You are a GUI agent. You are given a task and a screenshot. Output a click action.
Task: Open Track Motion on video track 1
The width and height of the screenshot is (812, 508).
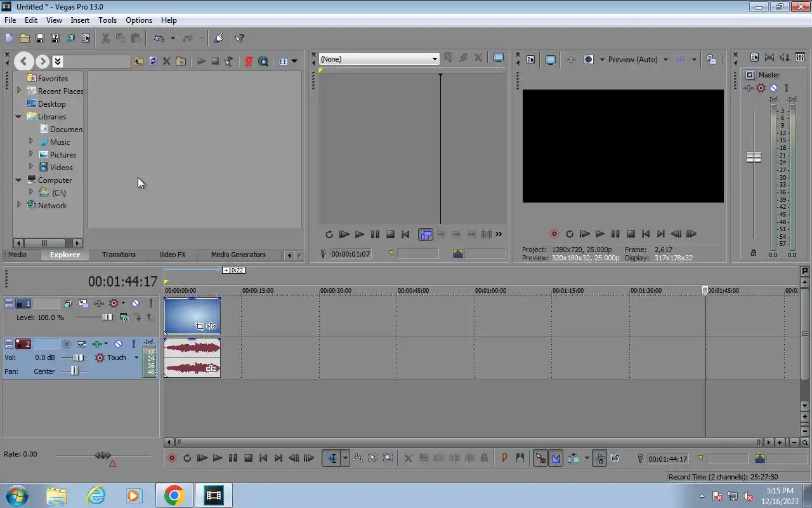83,304
